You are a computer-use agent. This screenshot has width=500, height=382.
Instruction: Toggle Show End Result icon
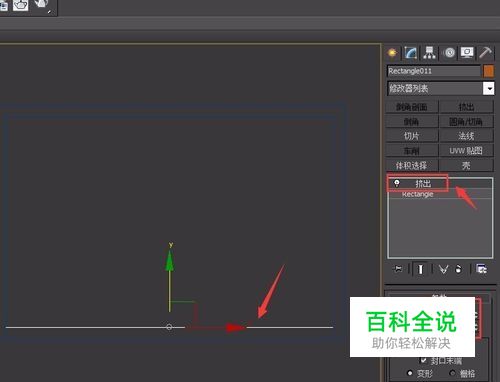coord(421,269)
